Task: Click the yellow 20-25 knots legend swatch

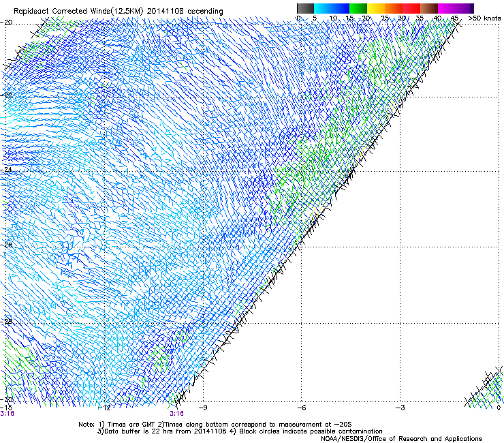Action: [x=376, y=8]
